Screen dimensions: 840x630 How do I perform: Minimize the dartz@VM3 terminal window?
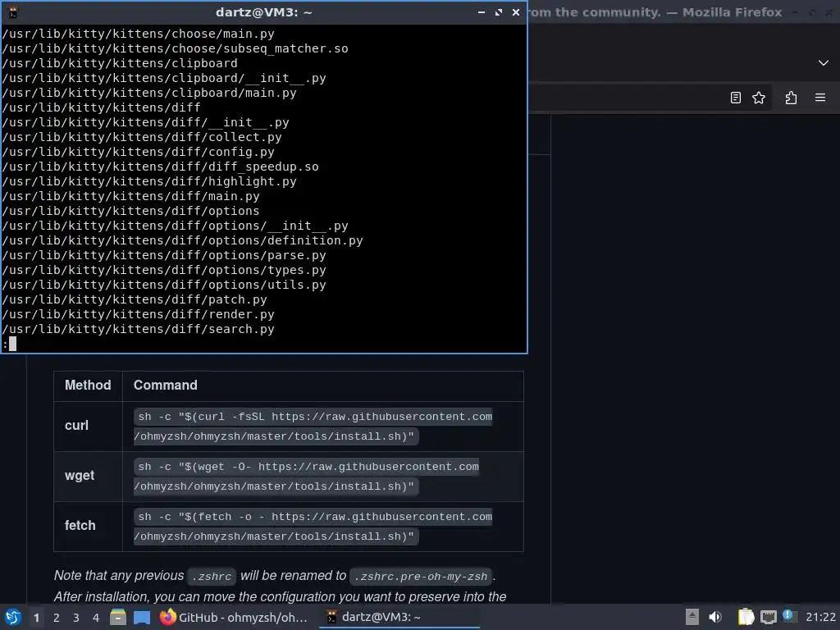click(x=481, y=11)
